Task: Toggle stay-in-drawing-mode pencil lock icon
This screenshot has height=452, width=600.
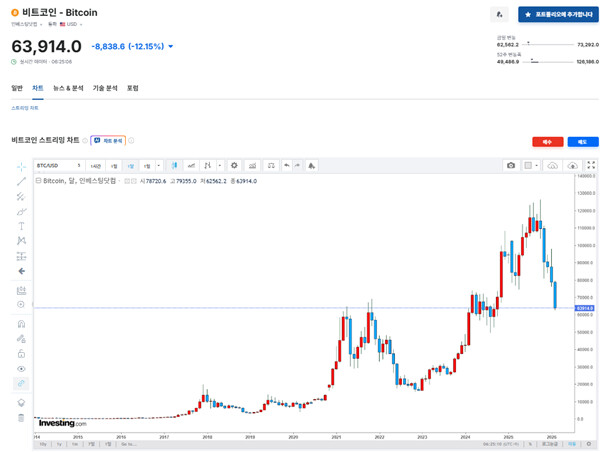Action: pos(21,339)
